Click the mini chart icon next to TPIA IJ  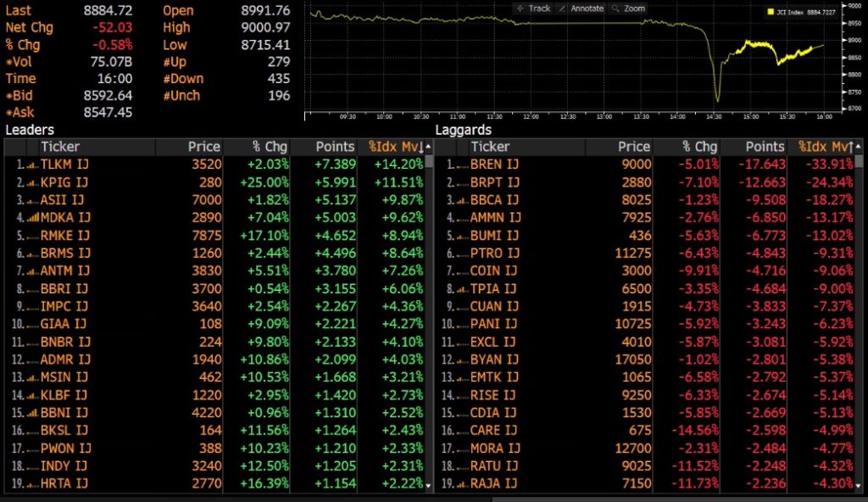coord(462,289)
